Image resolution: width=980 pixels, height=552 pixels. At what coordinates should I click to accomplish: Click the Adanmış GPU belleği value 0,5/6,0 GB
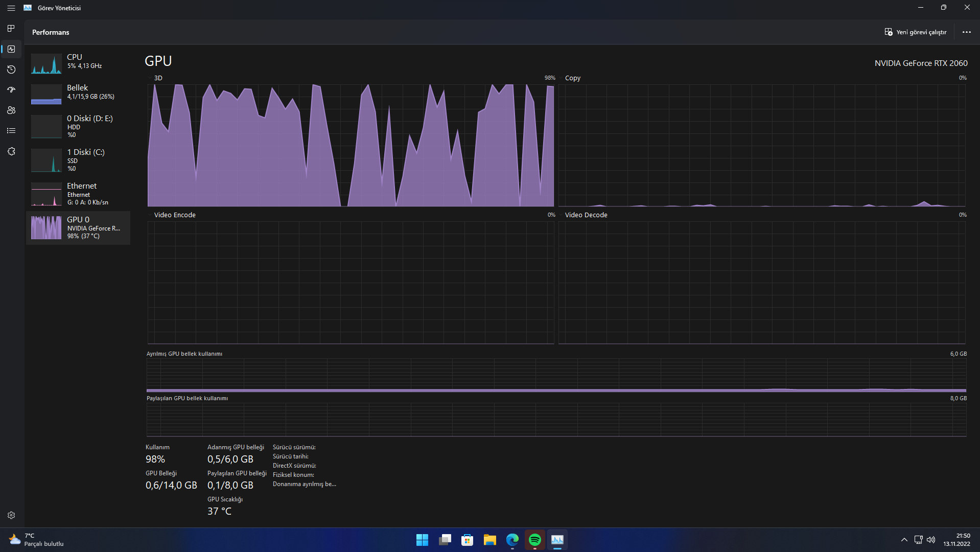(230, 459)
